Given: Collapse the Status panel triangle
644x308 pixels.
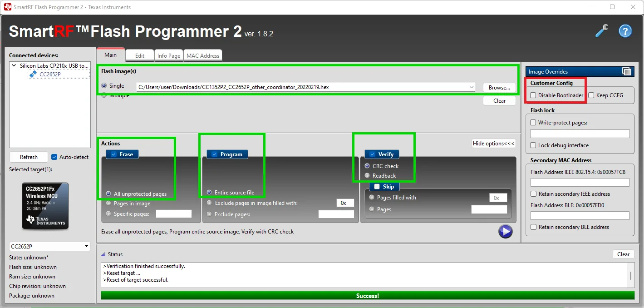Looking at the screenshot, I should point(103,254).
